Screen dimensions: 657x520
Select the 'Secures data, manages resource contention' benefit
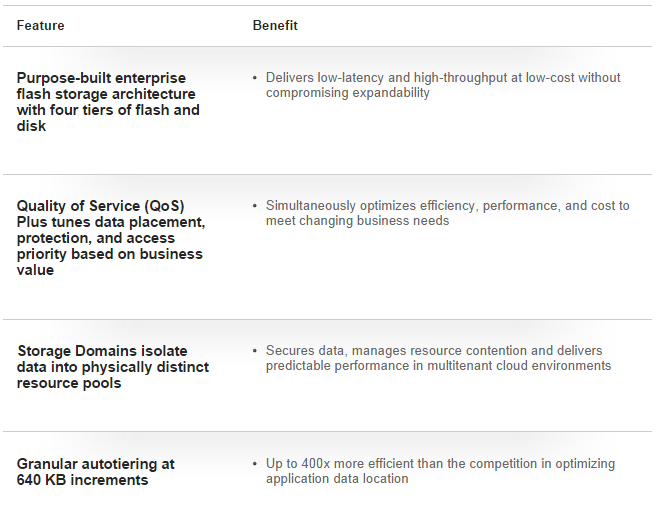[x=438, y=358]
